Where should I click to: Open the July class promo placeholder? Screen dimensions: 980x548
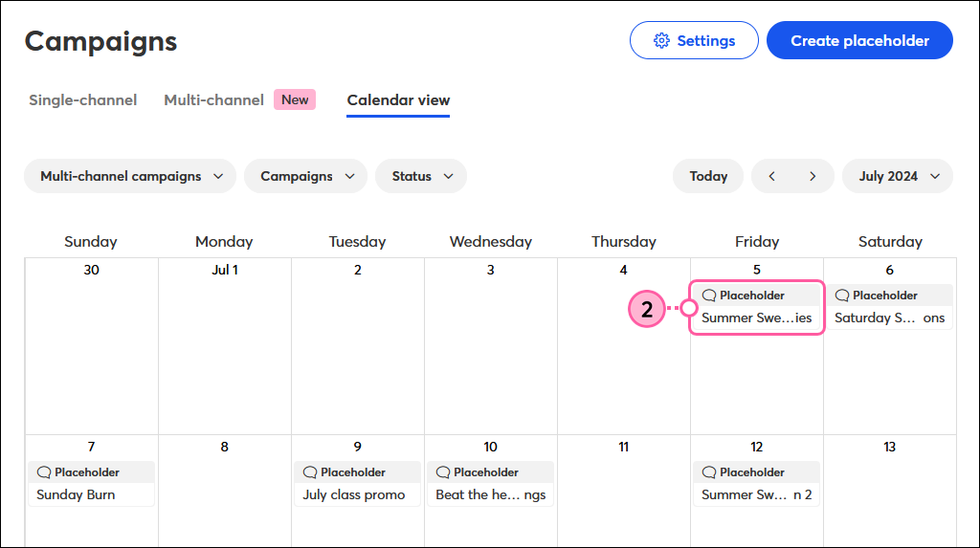click(x=358, y=484)
